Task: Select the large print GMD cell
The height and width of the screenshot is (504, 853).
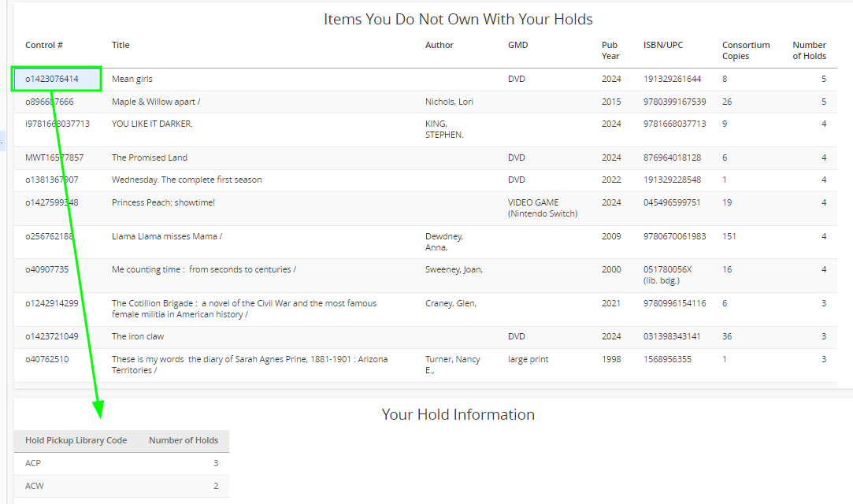Action: pyautogui.click(x=528, y=359)
